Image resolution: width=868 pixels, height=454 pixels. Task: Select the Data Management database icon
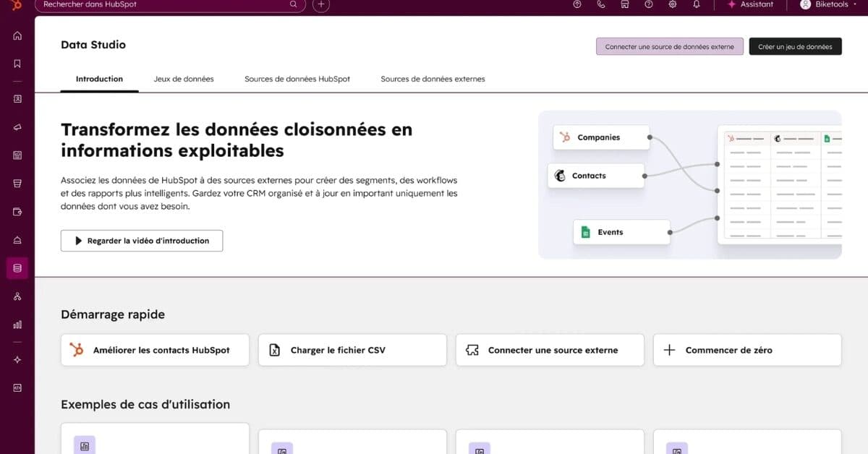17,268
